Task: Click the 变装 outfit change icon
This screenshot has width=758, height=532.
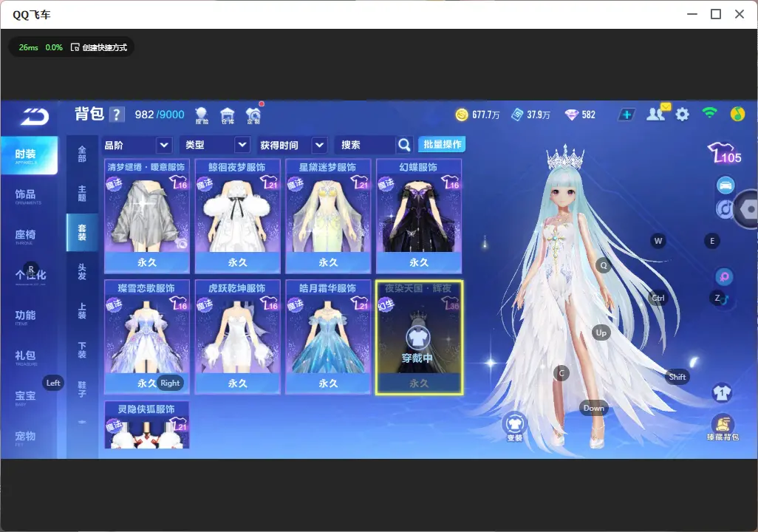Action: (x=514, y=427)
